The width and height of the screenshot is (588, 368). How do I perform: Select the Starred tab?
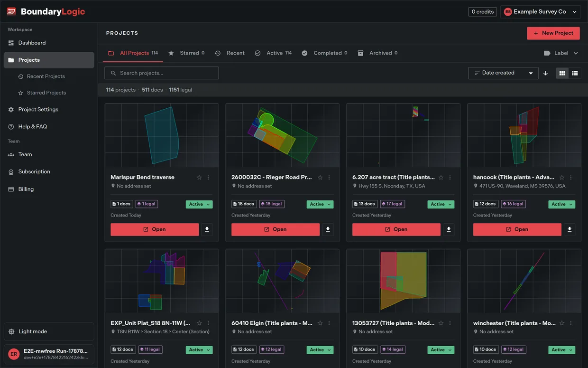[186, 53]
